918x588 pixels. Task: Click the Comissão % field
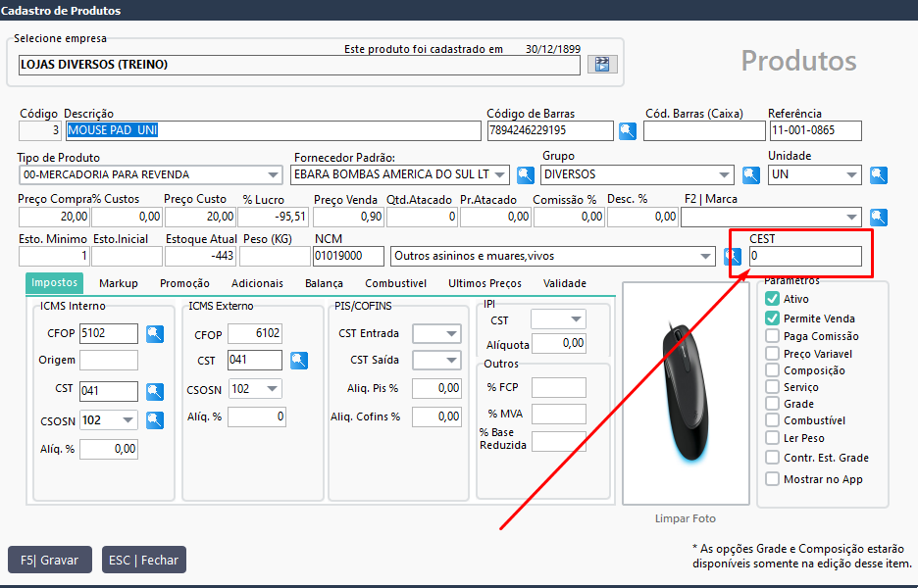click(x=569, y=217)
